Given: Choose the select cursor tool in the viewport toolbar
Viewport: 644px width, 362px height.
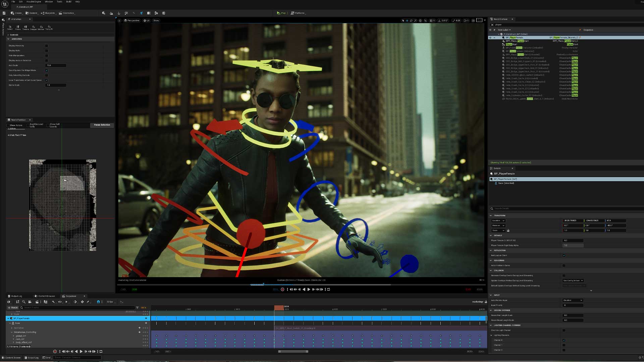Looking at the screenshot, I should 403,20.
